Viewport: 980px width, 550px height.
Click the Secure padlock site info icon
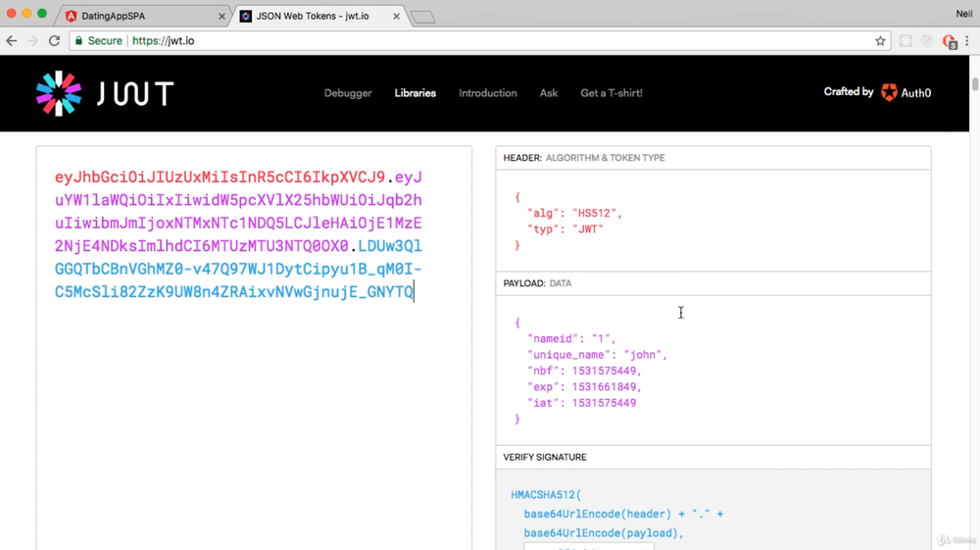77,41
